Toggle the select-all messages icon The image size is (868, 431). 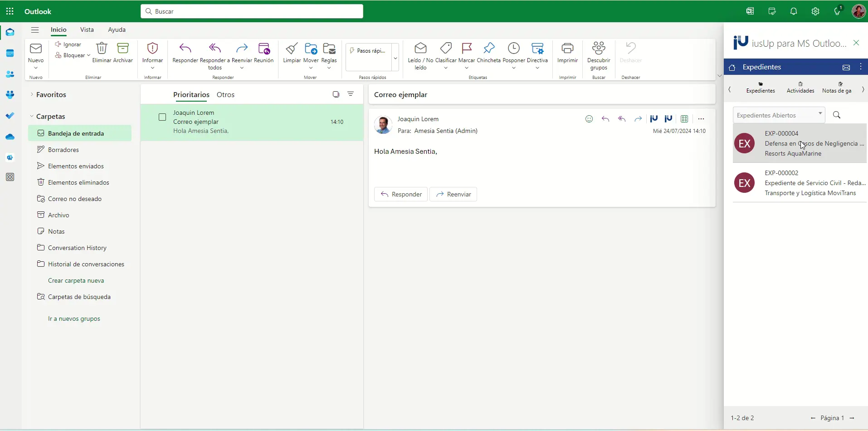(336, 94)
